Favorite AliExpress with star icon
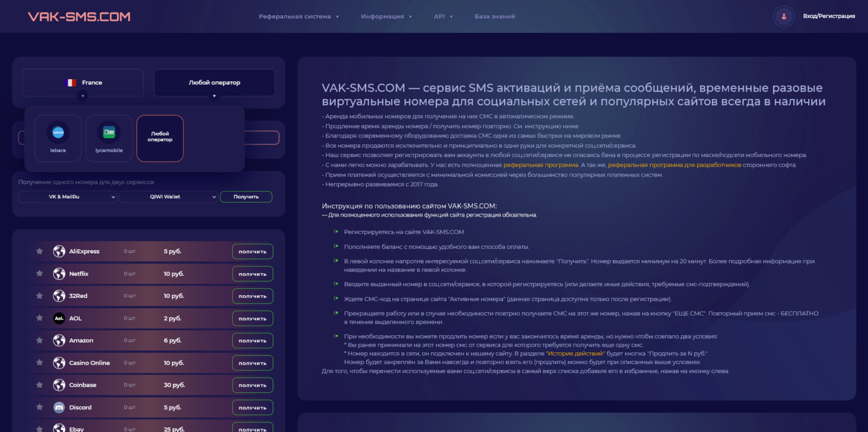 point(40,252)
